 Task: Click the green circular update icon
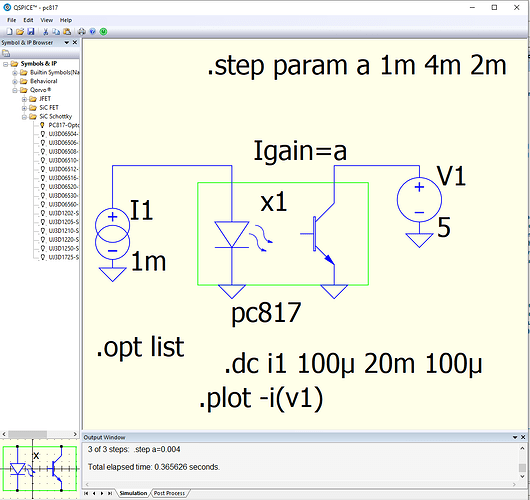coord(103,32)
